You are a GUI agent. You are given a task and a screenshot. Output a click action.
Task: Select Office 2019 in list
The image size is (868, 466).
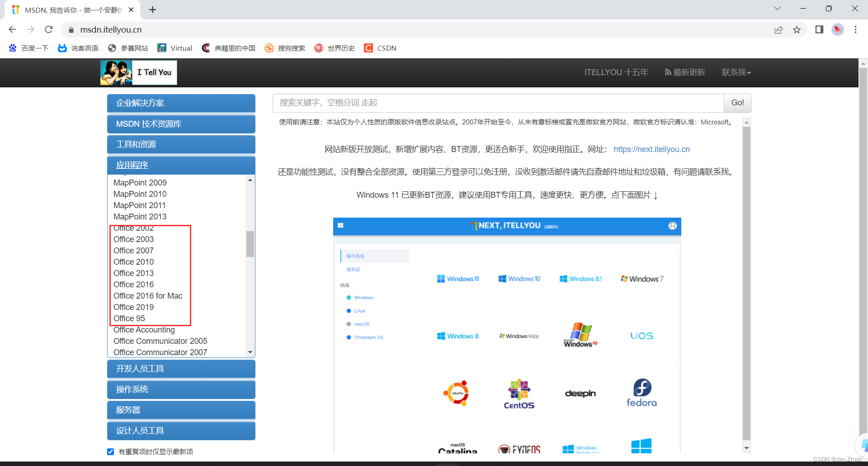133,307
